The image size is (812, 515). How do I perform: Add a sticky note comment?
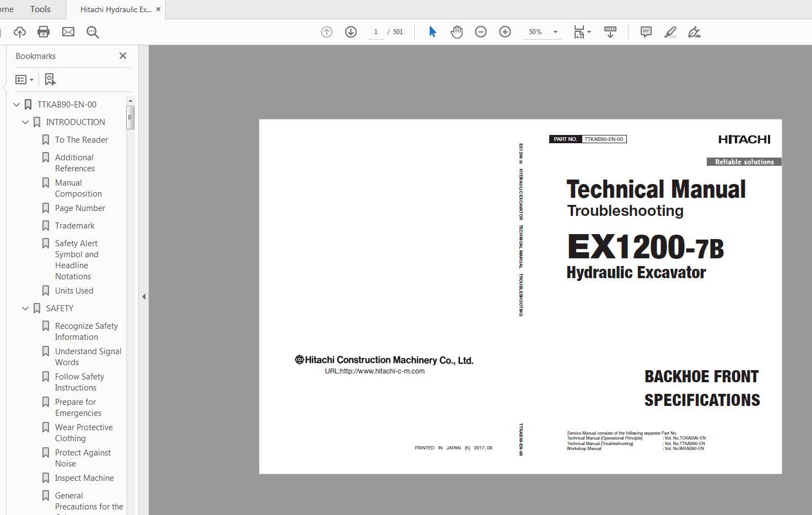tap(646, 32)
